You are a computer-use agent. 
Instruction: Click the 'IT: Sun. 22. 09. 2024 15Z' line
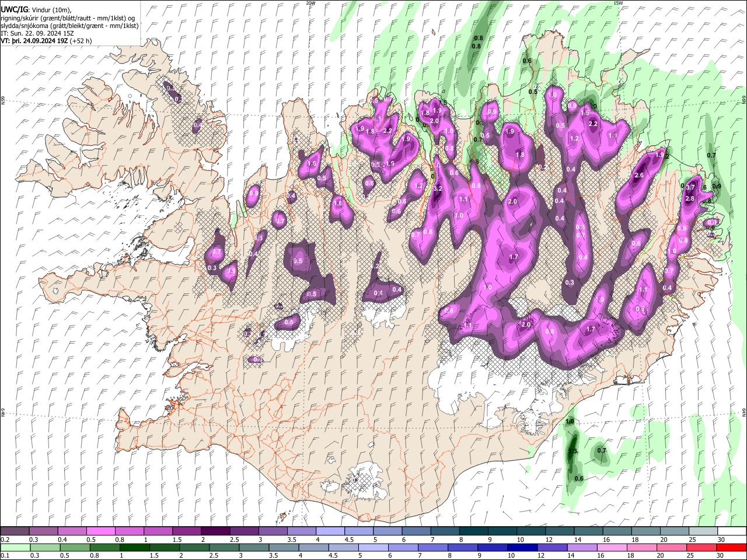point(37,33)
